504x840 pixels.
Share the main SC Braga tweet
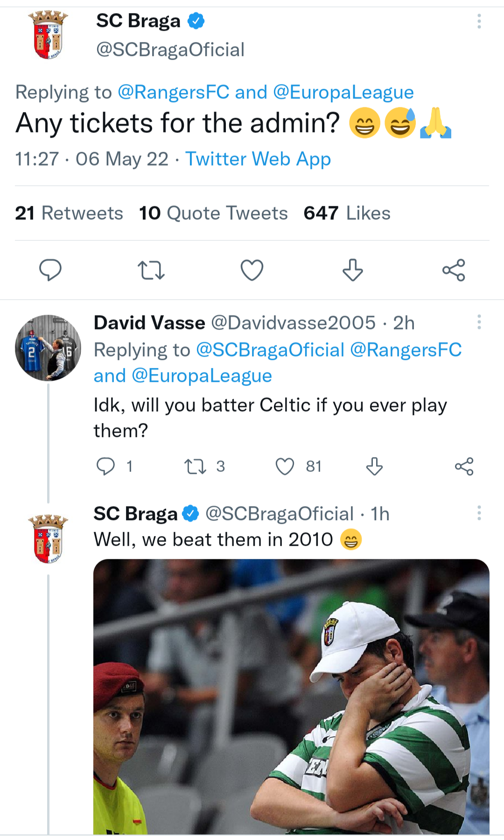pyautogui.click(x=454, y=270)
